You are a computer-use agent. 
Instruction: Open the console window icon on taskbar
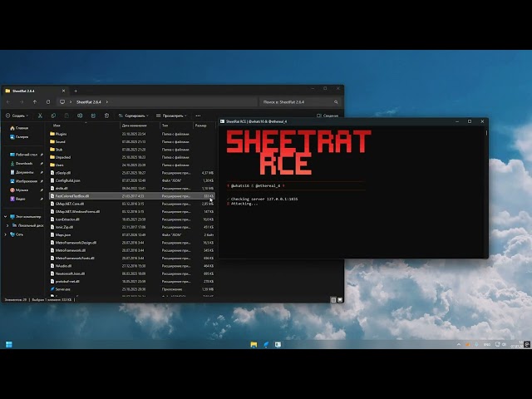tap(278, 345)
